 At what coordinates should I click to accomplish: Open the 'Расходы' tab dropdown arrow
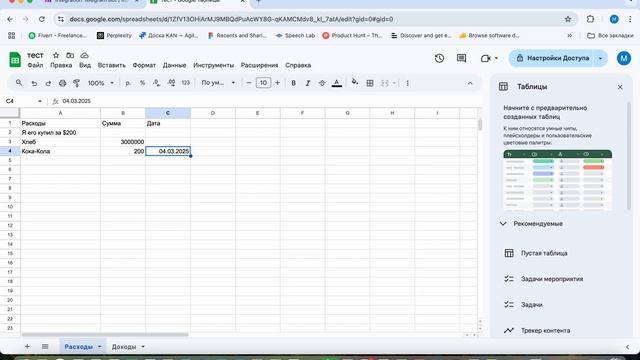99,347
